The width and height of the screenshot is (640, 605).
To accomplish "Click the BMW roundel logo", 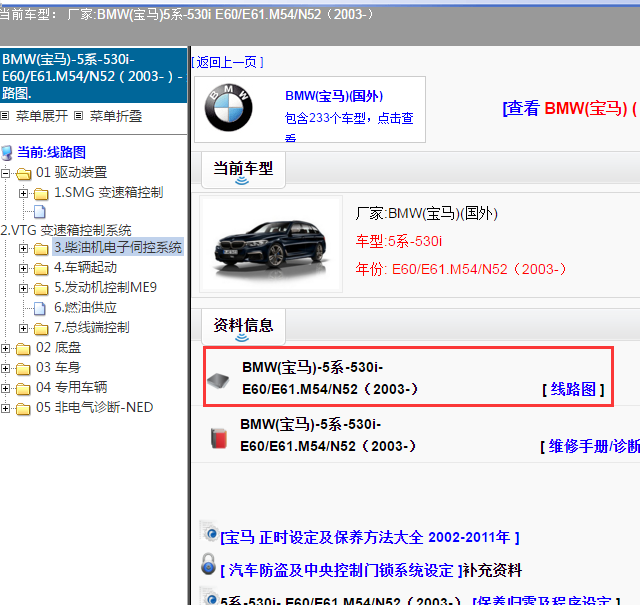I will pos(228,108).
